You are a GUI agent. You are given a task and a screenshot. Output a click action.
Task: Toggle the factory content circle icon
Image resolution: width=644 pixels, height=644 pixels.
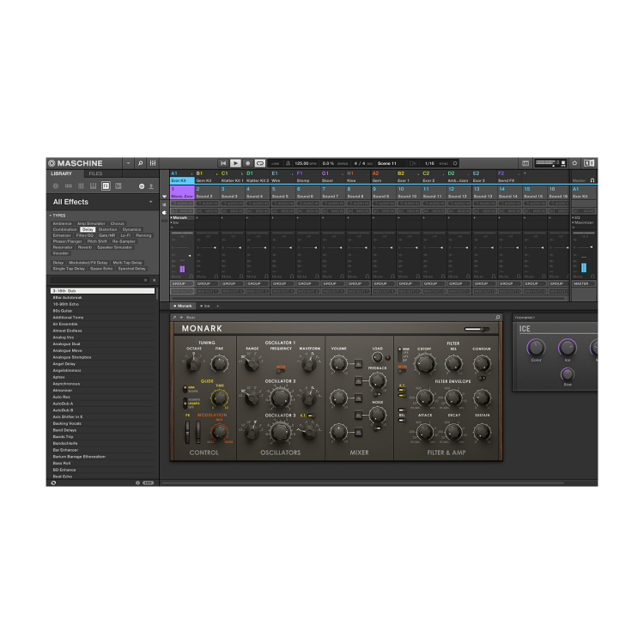coord(142,186)
